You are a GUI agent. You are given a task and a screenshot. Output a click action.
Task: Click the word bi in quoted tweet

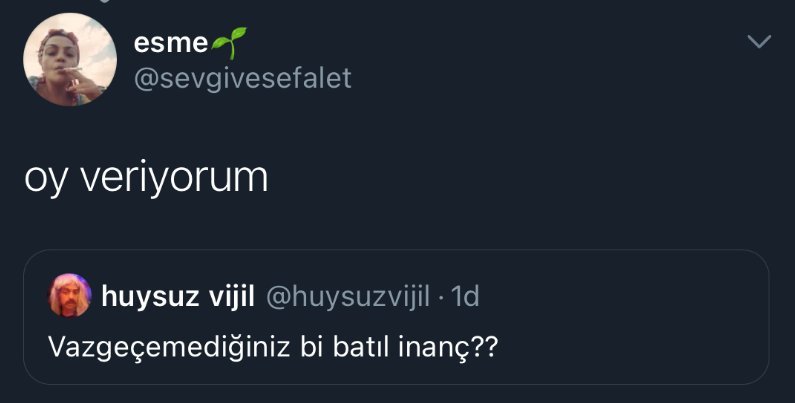click(x=273, y=347)
